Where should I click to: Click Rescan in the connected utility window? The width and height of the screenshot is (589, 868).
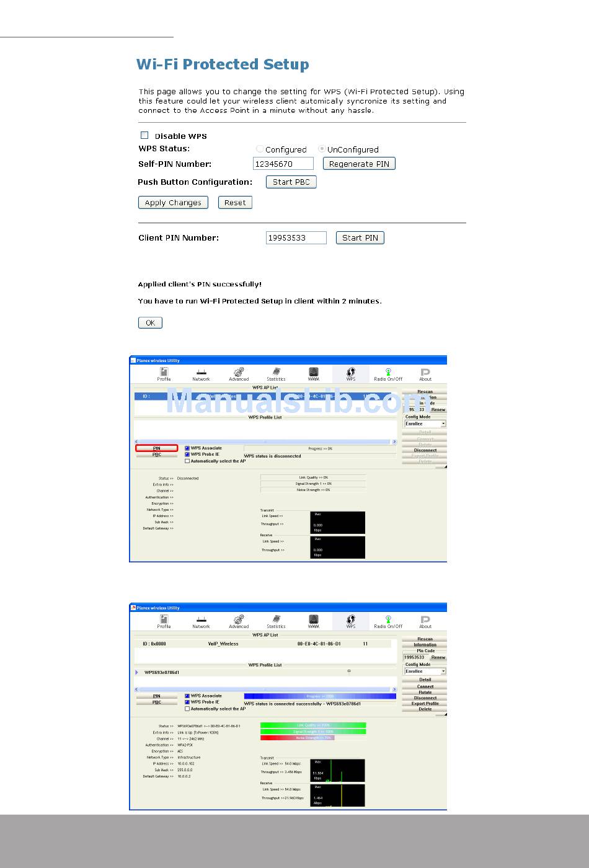[x=425, y=639]
